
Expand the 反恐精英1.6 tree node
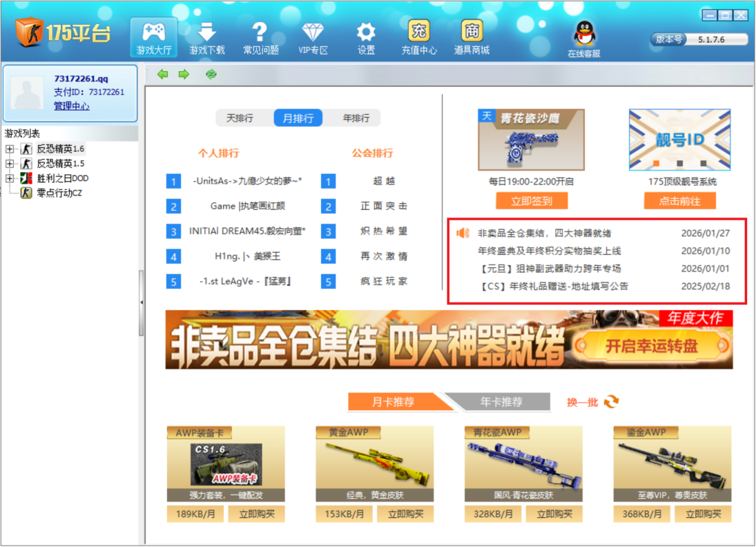click(9, 149)
